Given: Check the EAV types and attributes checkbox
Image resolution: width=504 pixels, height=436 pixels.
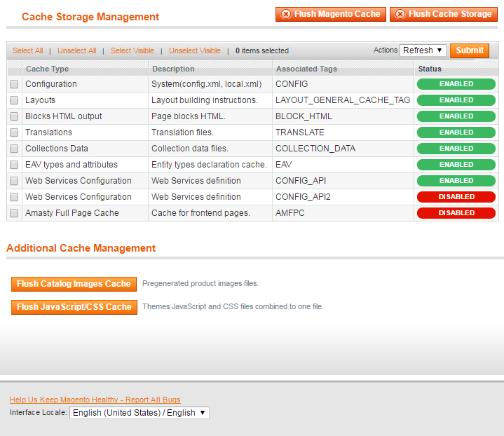Looking at the screenshot, I should pos(14,165).
